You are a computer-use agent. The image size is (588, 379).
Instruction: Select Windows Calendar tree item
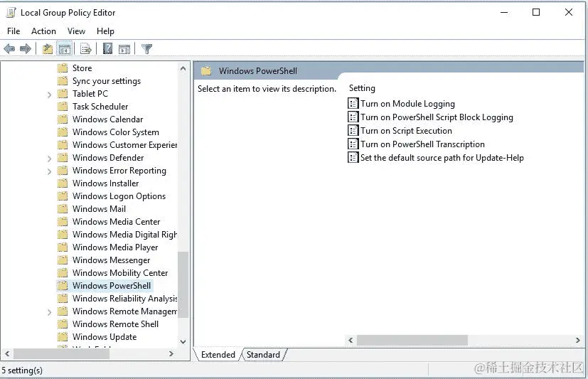tap(107, 119)
